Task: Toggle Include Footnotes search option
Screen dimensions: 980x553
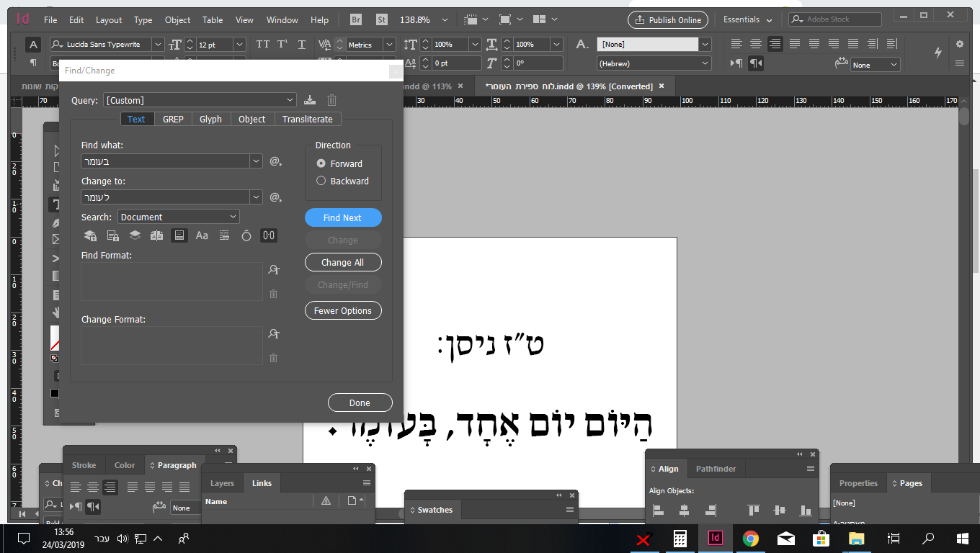Action: tap(179, 235)
